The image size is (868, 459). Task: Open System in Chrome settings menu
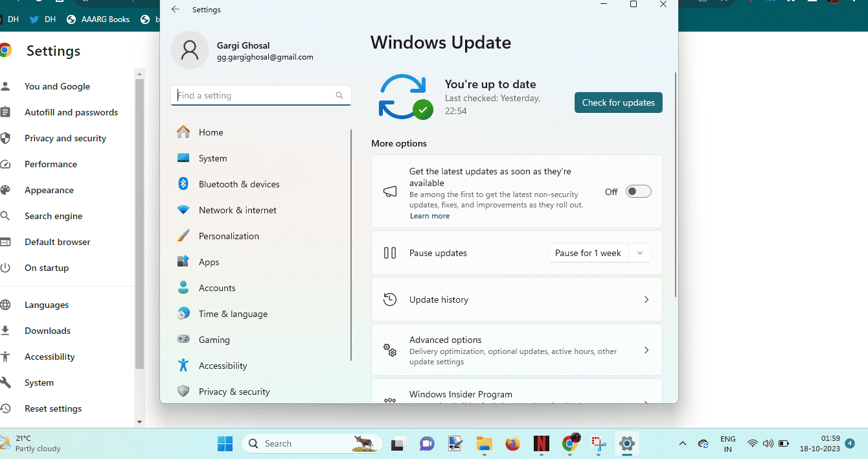39,383
